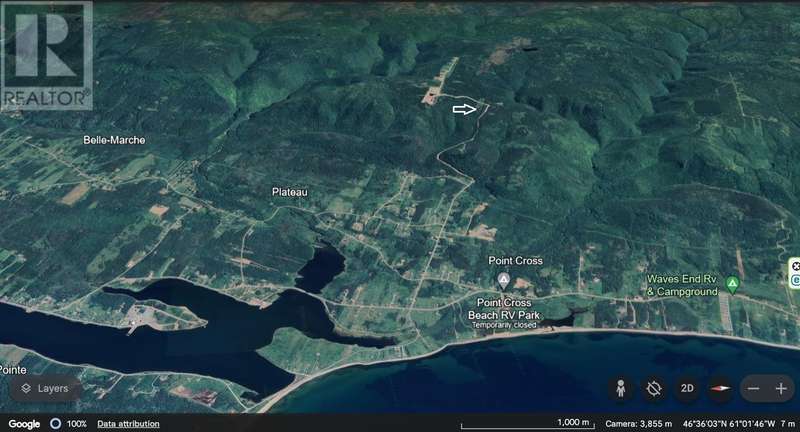
Task: Select the Waves End RV campground marker
Action: point(733,285)
